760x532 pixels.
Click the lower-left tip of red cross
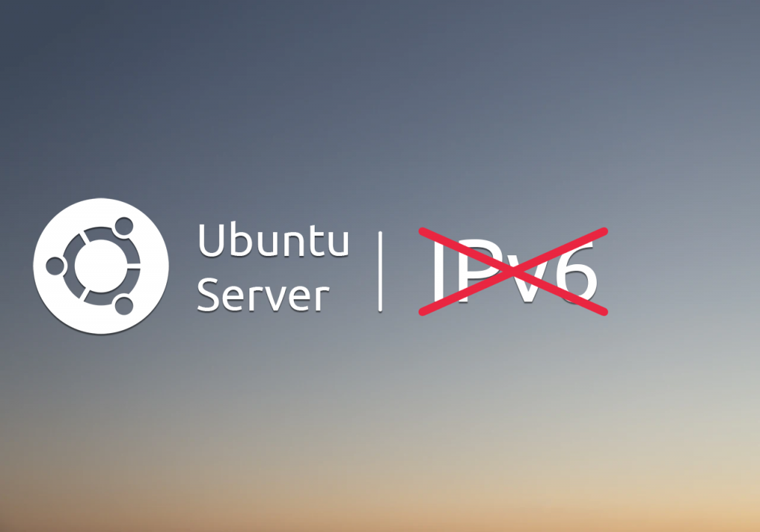422,312
